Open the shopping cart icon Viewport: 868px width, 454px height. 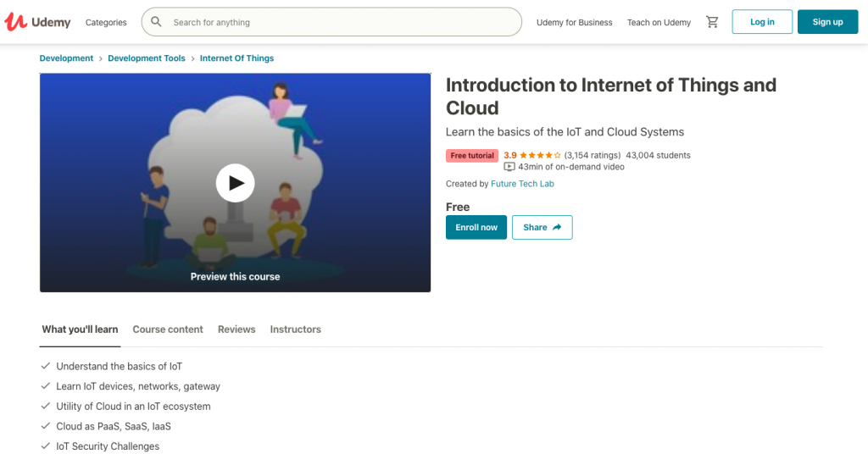tap(712, 22)
